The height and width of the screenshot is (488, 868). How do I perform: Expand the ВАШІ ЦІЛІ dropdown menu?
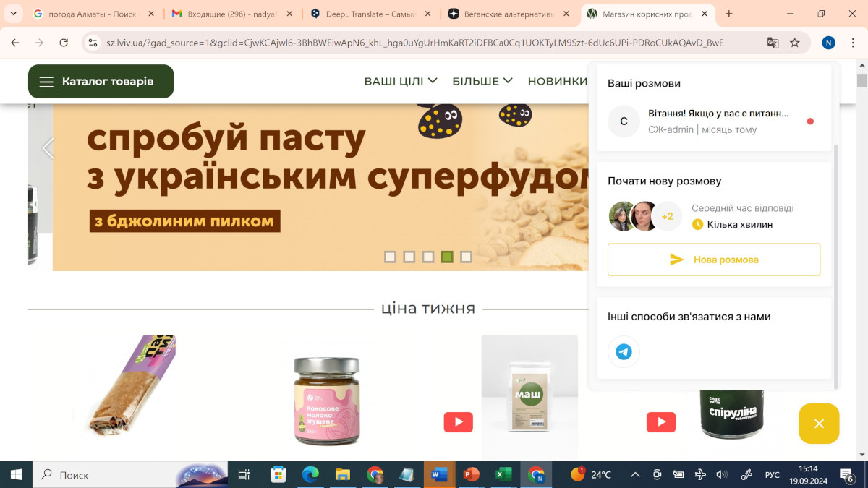(x=401, y=81)
